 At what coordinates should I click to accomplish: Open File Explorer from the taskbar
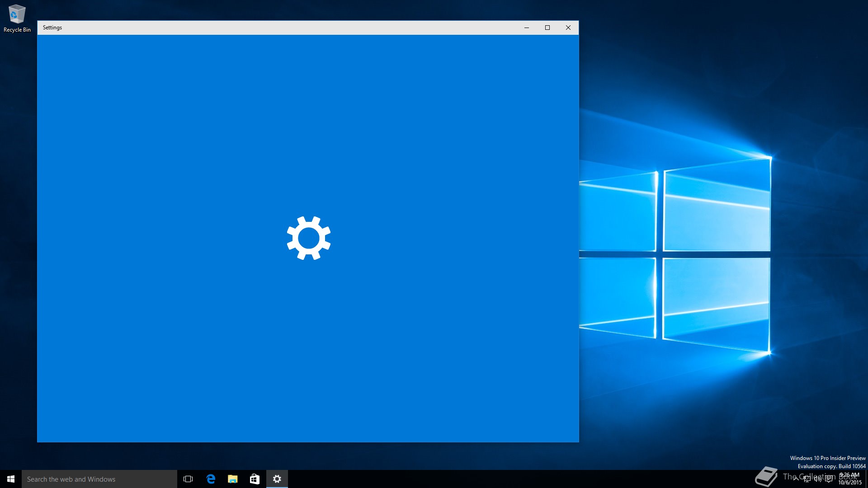pos(233,479)
